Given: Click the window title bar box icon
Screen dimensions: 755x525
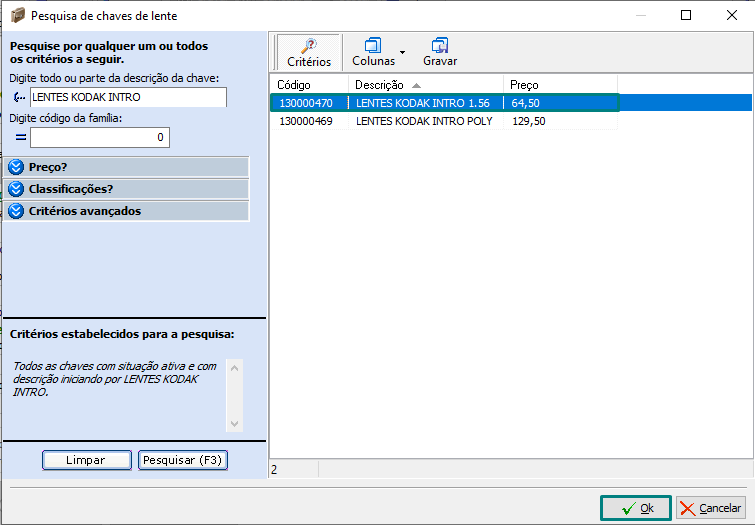Looking at the screenshot, I should [18, 15].
